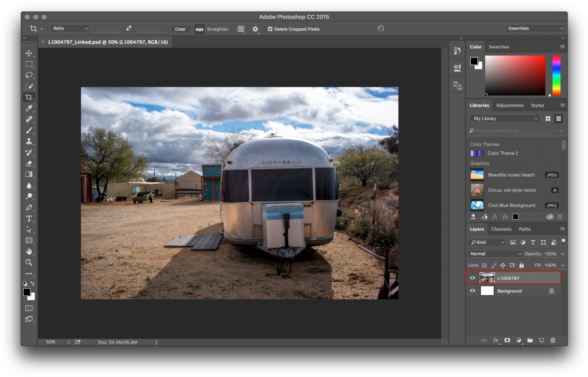This screenshot has width=588, height=377.
Task: Open the Essentials workspace dropdown
Action: (x=534, y=28)
